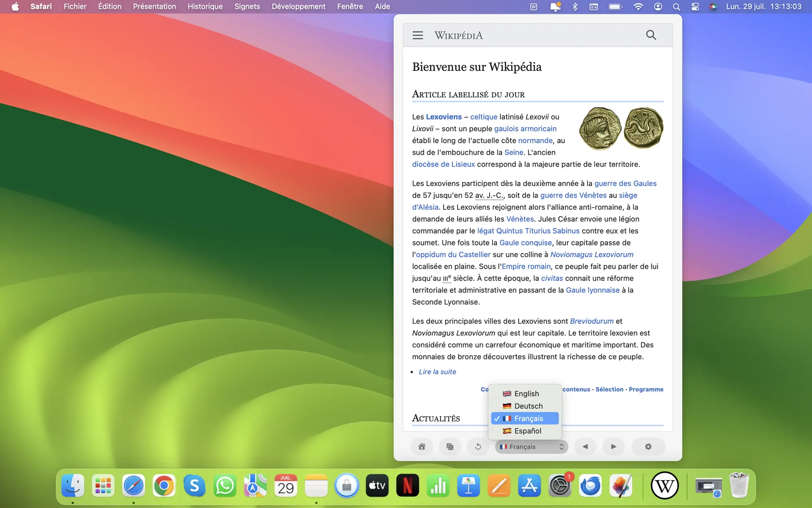Open the Wi-Fi status menu
812x508 pixels.
point(638,7)
